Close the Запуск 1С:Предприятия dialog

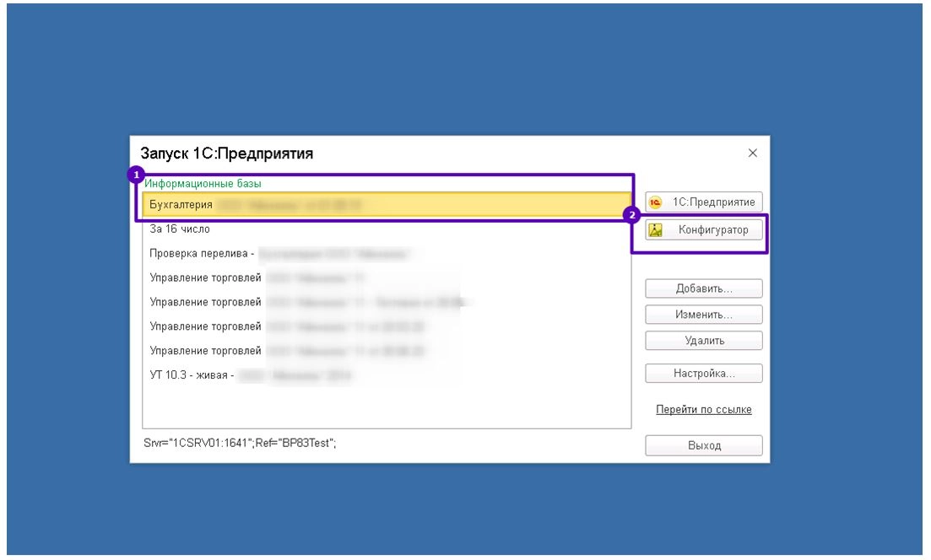click(752, 153)
